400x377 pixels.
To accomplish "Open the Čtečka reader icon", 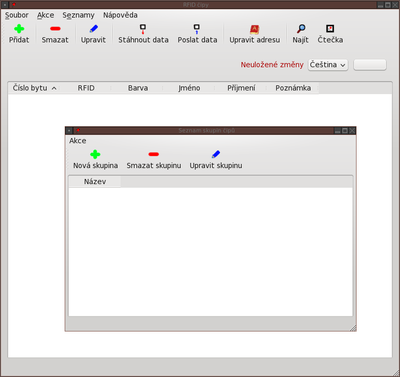I will point(330,29).
